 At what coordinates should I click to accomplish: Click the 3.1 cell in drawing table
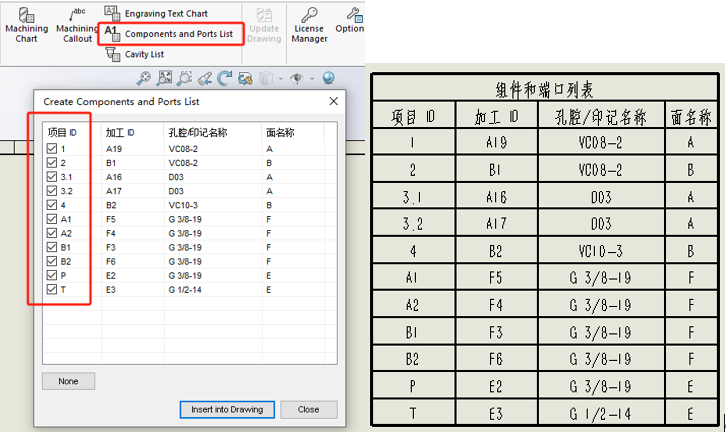412,198
